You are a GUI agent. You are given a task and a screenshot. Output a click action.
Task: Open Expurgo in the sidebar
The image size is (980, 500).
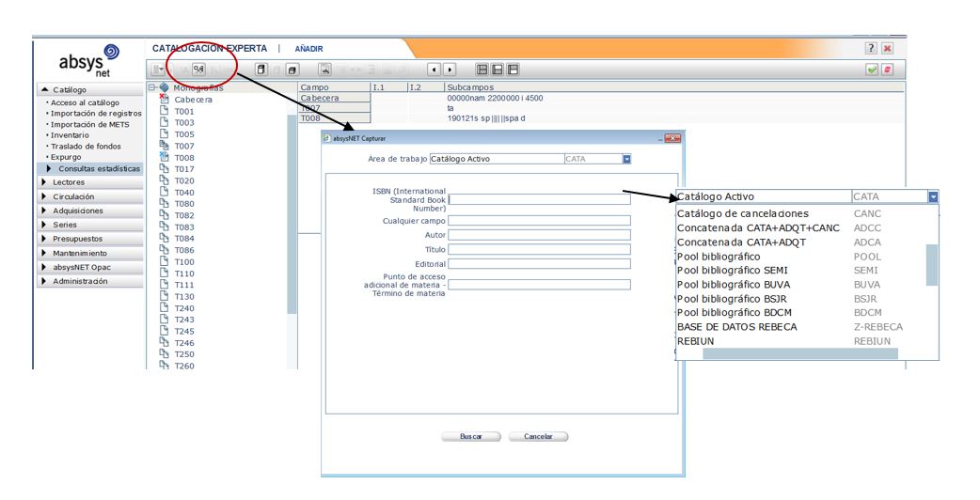coord(66,157)
